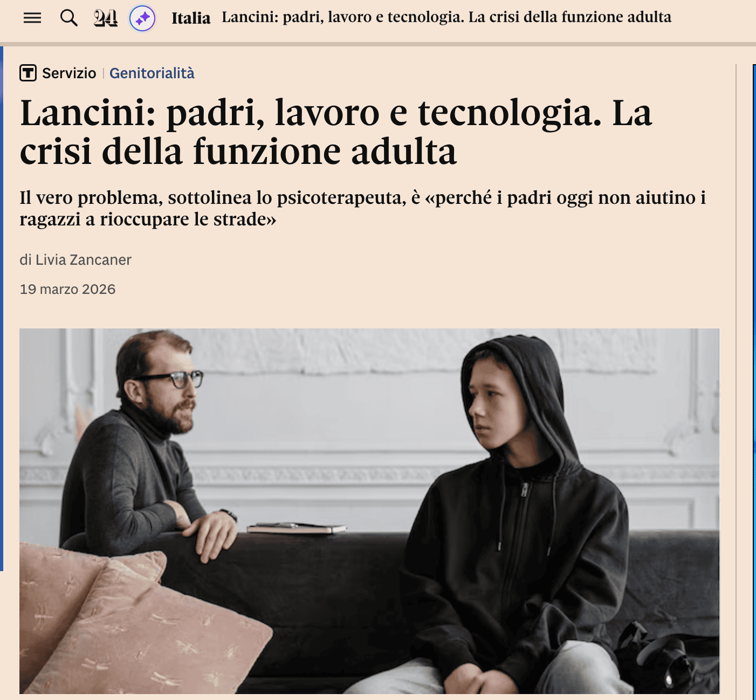Click the blue reading progress bar at left
Screen dimensions: 756x700
click(x=2, y=308)
